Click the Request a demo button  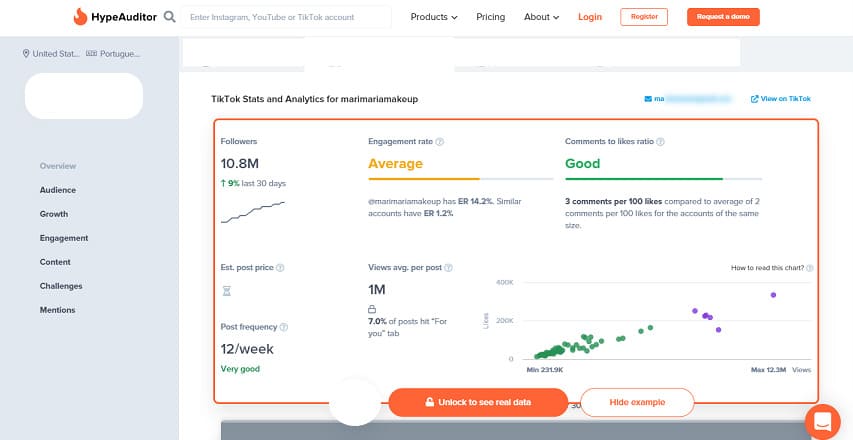(x=723, y=17)
